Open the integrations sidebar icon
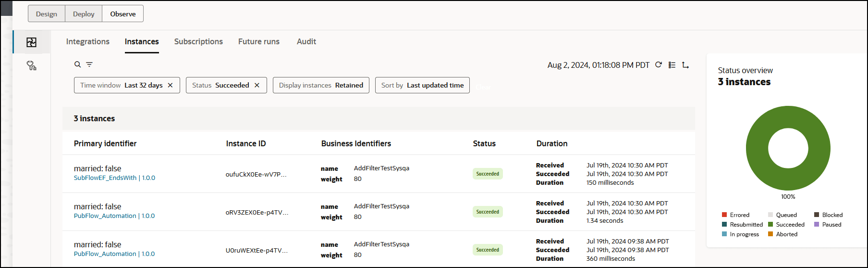The height and width of the screenshot is (268, 868). click(x=32, y=42)
